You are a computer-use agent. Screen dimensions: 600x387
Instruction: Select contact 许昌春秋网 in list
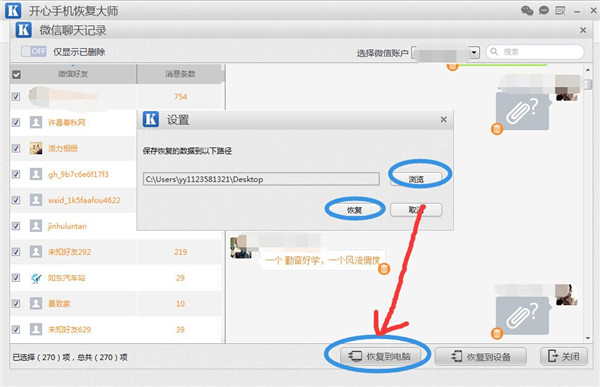pyautogui.click(x=67, y=122)
